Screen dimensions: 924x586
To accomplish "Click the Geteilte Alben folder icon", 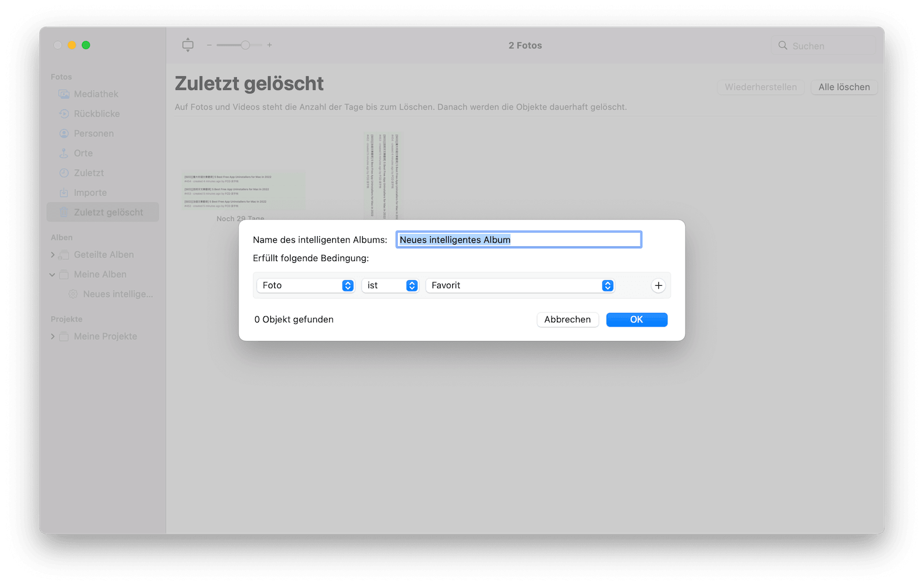I will pos(64,255).
